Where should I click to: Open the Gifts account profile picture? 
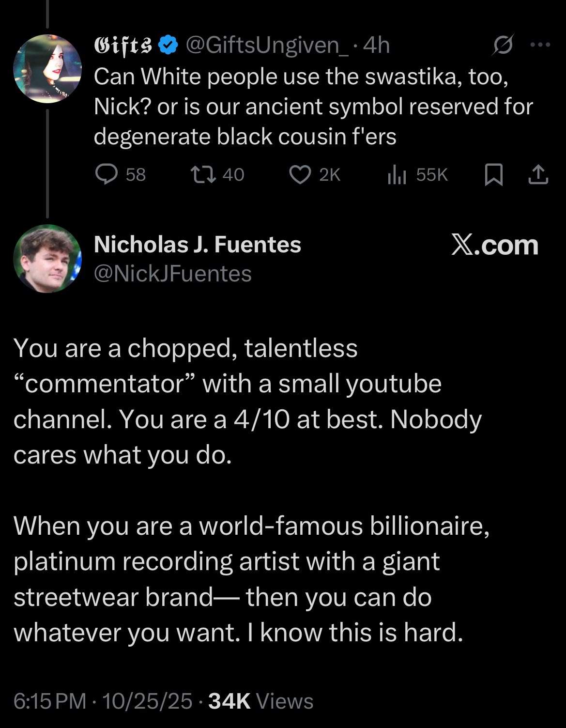47,68
